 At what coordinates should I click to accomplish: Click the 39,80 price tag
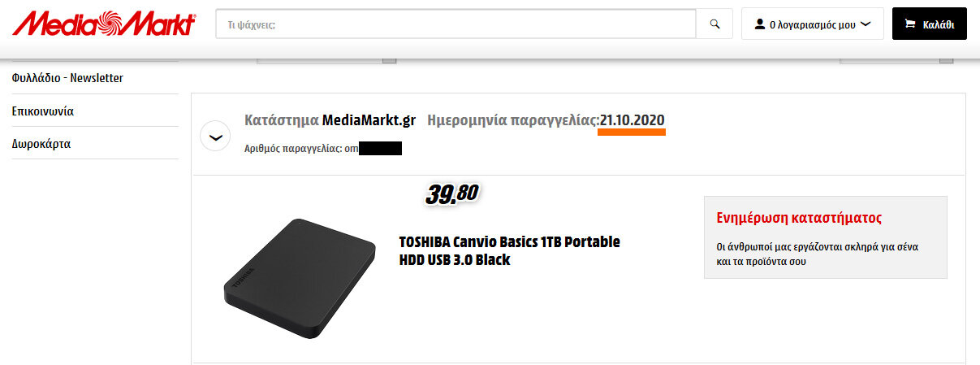(x=451, y=193)
